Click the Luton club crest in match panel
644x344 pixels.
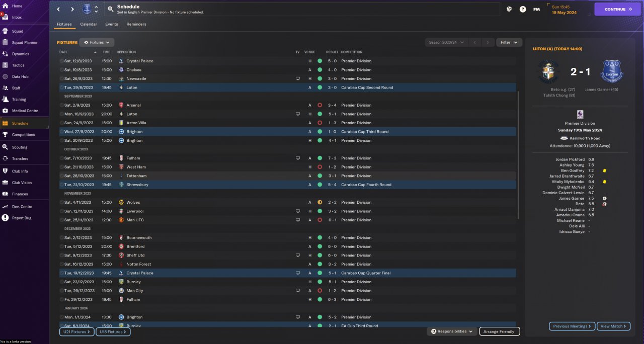(547, 71)
